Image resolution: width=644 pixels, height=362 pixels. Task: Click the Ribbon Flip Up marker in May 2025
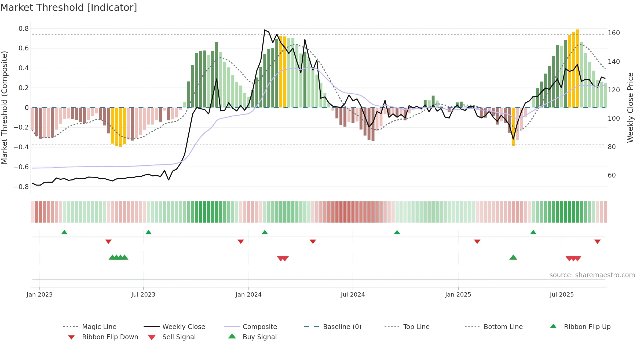pos(533,232)
